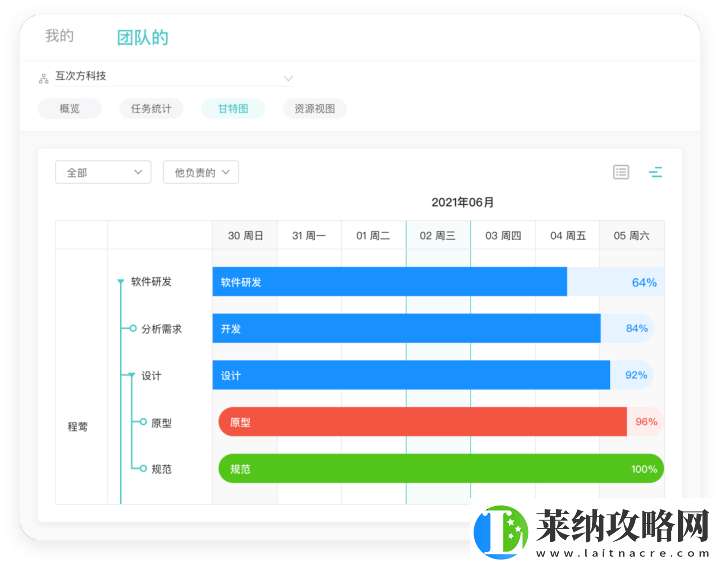
Task: Click the 程莺 member name
Action: 78,427
